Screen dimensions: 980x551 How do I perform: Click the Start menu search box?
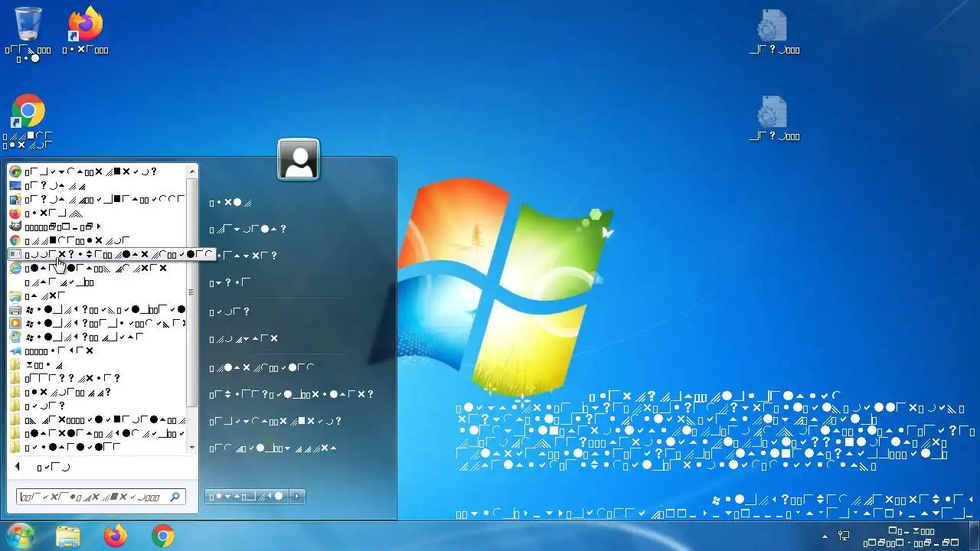pos(100,497)
